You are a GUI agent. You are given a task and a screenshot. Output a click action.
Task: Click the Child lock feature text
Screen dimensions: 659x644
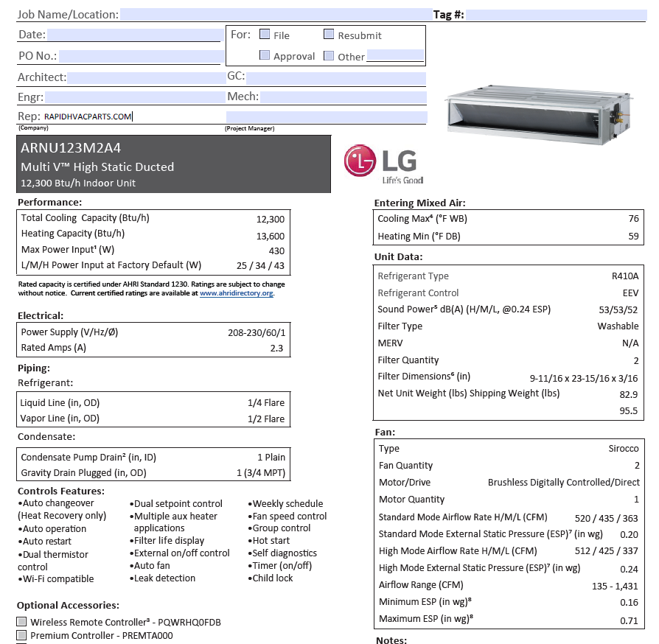(x=271, y=578)
